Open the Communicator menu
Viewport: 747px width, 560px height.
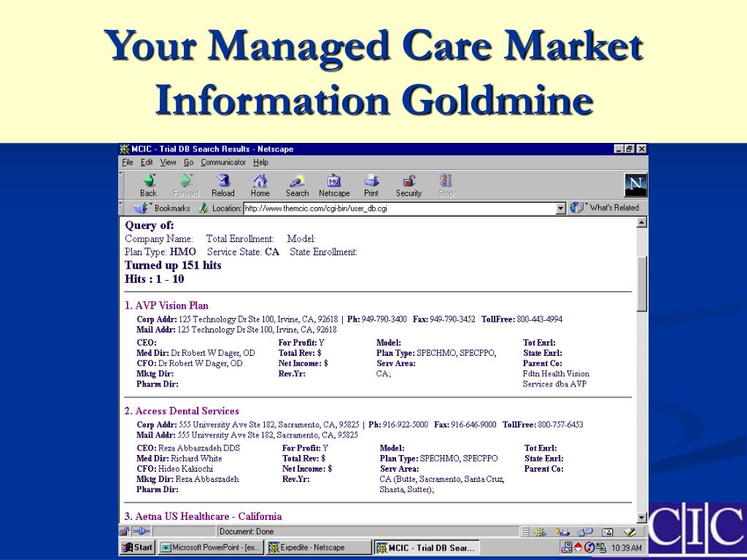[223, 163]
